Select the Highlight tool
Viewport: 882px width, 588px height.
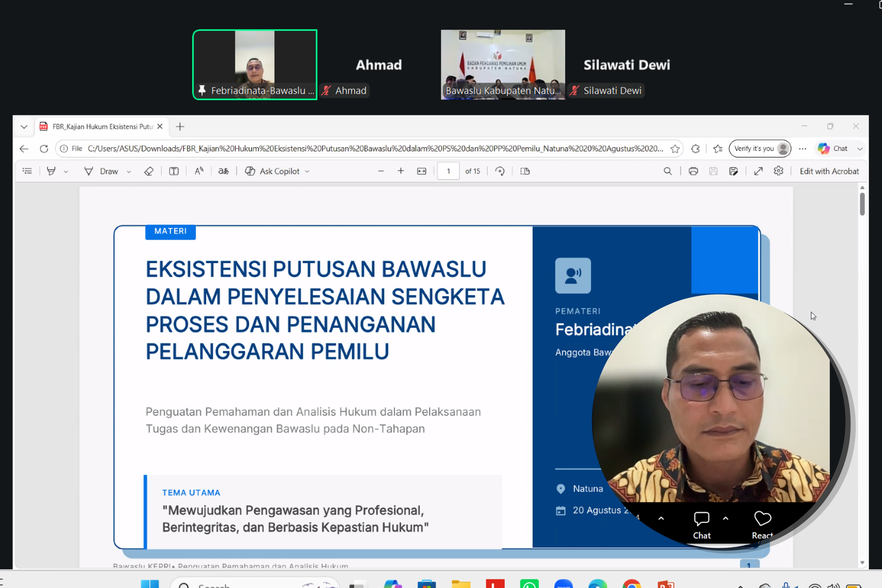[x=51, y=171]
